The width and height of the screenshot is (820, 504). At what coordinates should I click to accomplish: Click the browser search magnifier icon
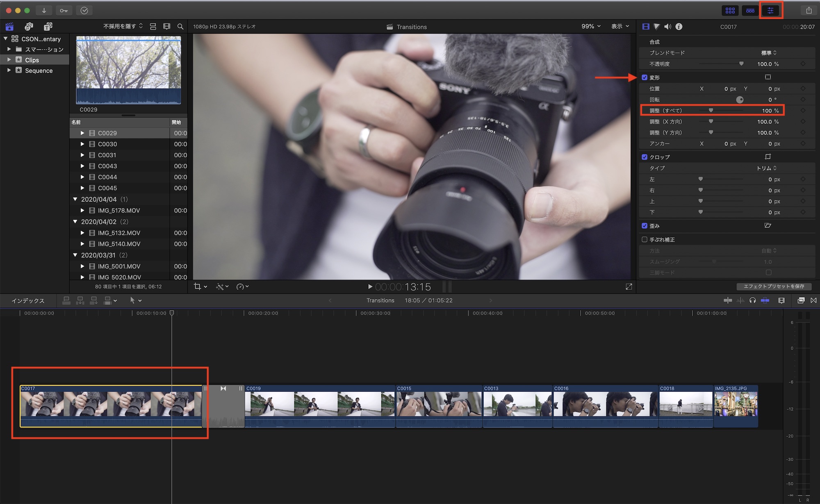180,27
